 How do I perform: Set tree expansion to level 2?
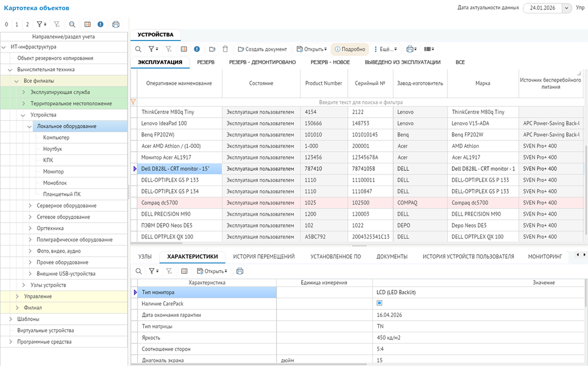28,24
